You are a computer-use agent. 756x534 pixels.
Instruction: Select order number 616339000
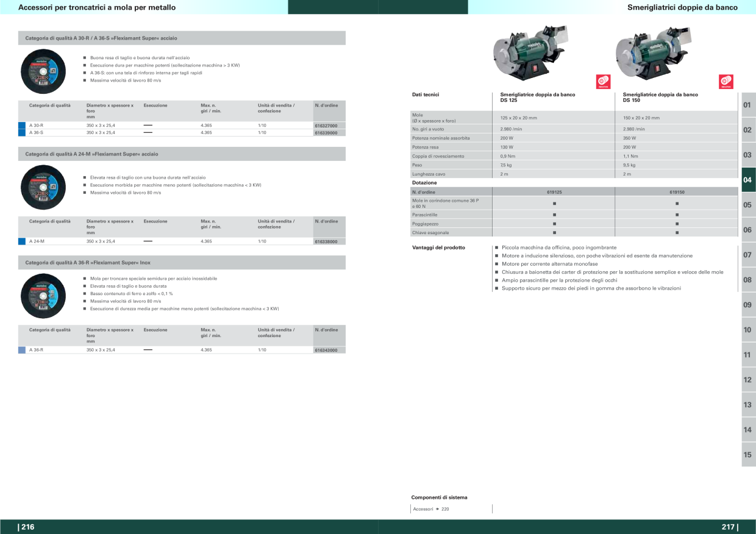[x=326, y=132]
